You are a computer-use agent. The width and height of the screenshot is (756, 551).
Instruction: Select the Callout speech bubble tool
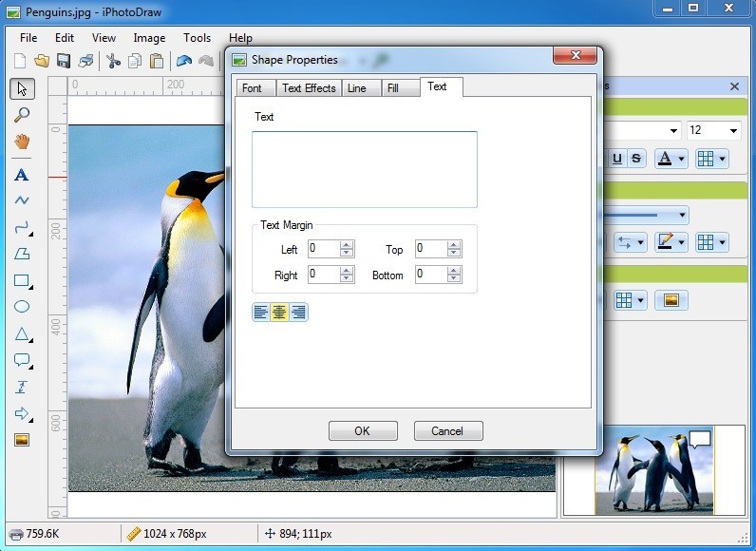[x=22, y=361]
